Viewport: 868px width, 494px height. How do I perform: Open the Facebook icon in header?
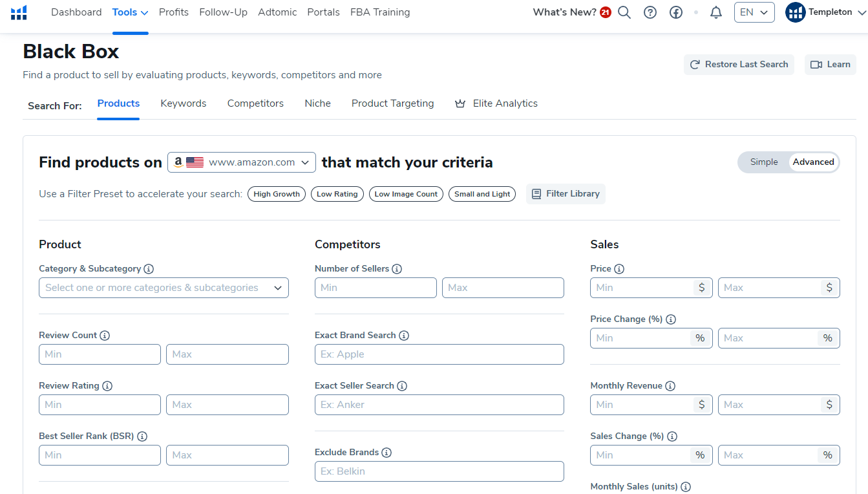tap(676, 12)
